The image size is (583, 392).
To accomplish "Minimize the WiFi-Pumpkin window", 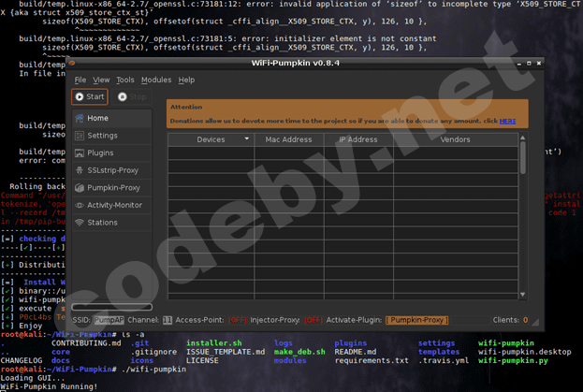I will (x=519, y=64).
